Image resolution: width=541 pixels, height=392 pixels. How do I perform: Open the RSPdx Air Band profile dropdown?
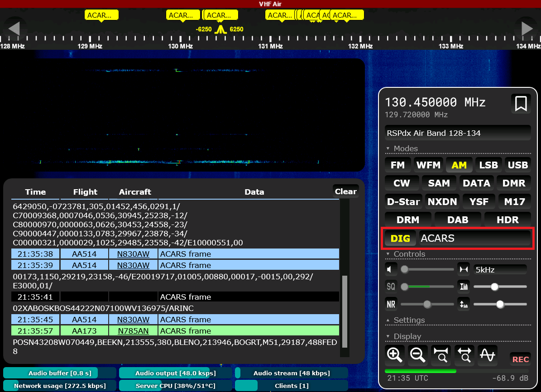point(457,133)
